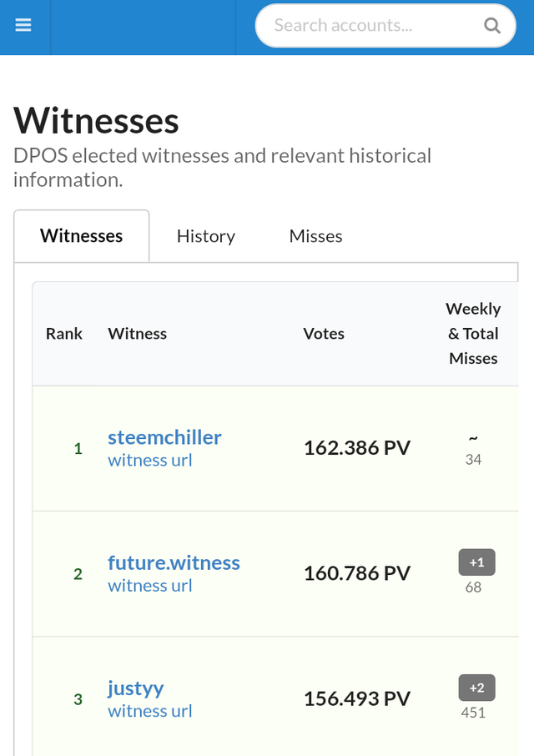Viewport: 534px width, 756px height.
Task: Click the blank header area beside menu
Action: [144, 27]
